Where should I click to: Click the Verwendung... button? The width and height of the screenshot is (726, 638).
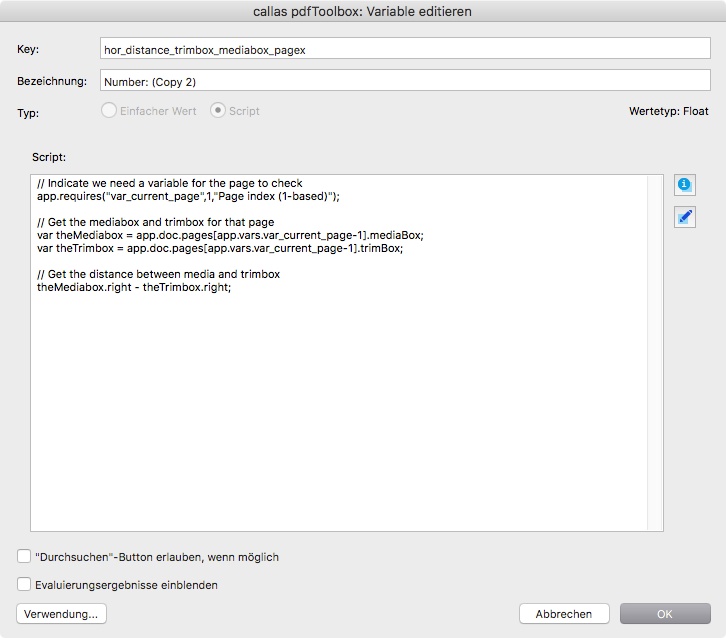point(61,614)
